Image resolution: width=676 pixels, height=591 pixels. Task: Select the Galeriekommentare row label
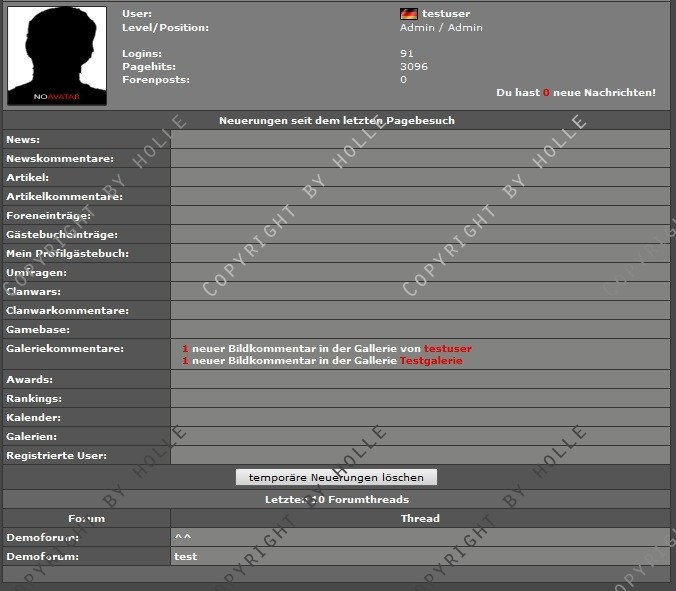point(65,348)
